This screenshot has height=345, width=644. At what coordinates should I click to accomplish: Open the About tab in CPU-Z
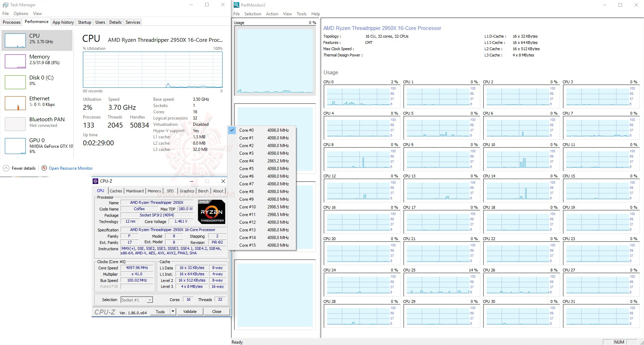click(x=218, y=191)
